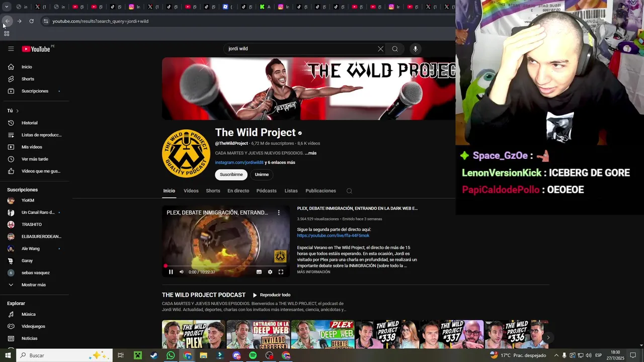
Task: Open Wild Project #338 episode thumbnail
Action: click(387, 334)
